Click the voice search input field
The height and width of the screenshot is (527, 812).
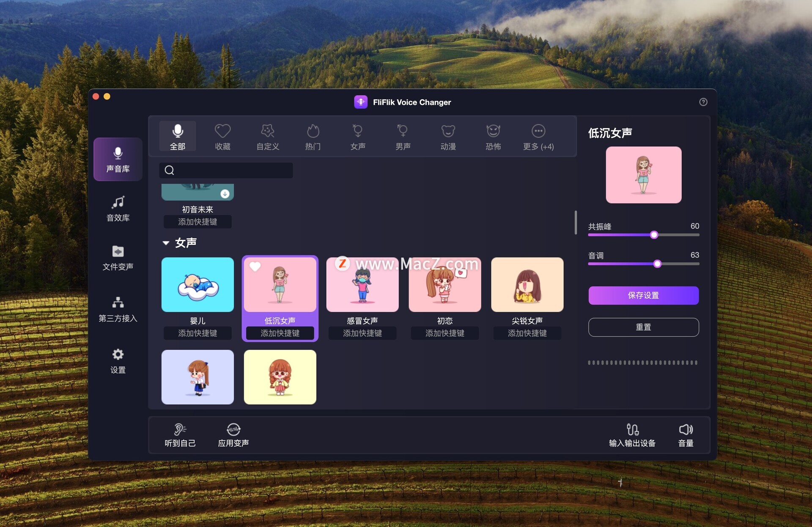point(226,170)
